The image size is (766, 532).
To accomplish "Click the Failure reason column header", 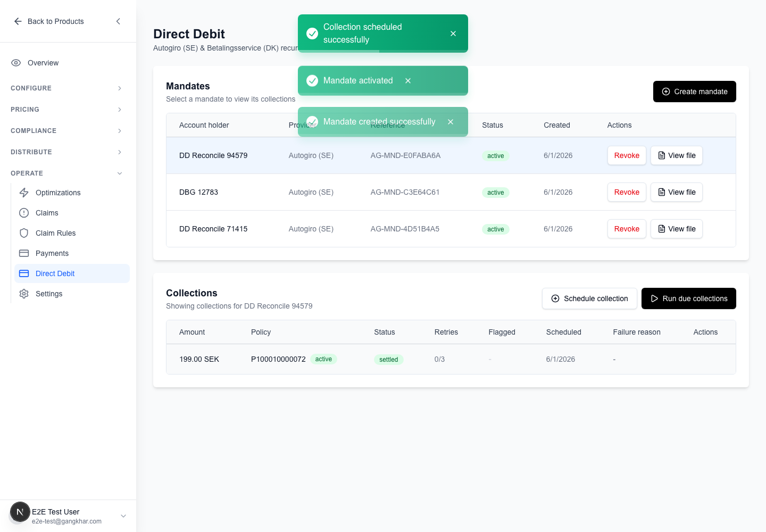I will [x=637, y=332].
